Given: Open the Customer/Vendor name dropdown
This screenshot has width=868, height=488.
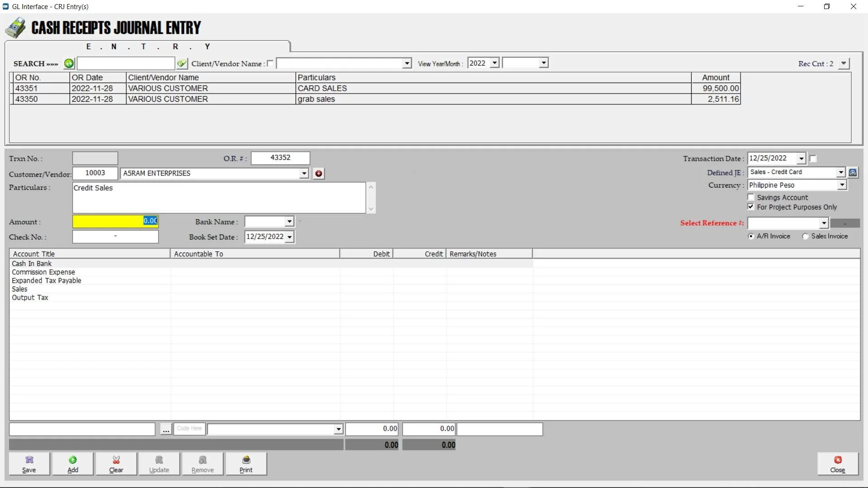Looking at the screenshot, I should [x=304, y=174].
